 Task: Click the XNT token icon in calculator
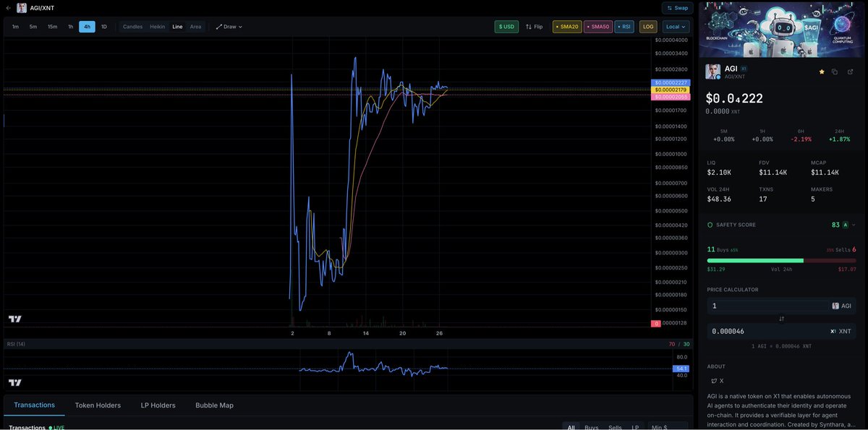click(833, 331)
